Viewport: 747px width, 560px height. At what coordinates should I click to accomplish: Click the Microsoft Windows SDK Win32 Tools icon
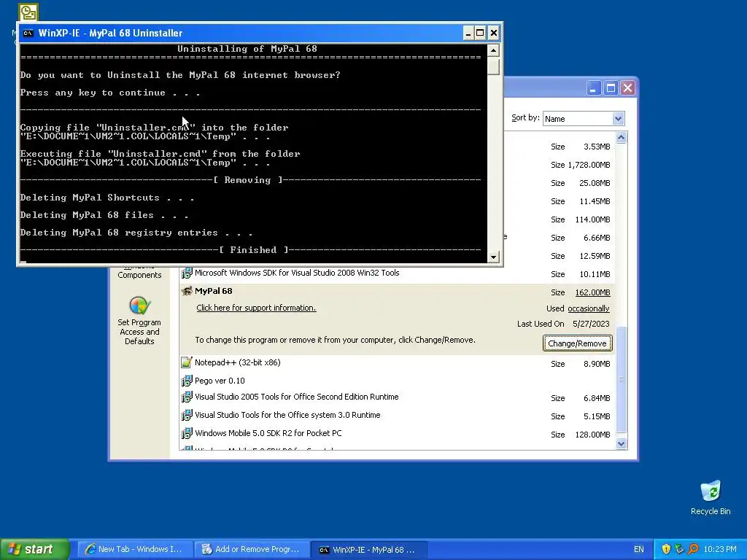click(187, 273)
